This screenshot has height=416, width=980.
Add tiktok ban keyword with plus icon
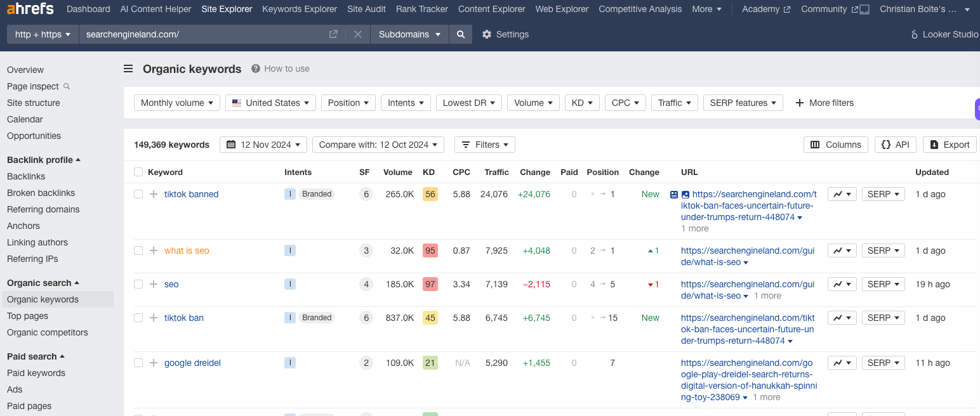153,318
